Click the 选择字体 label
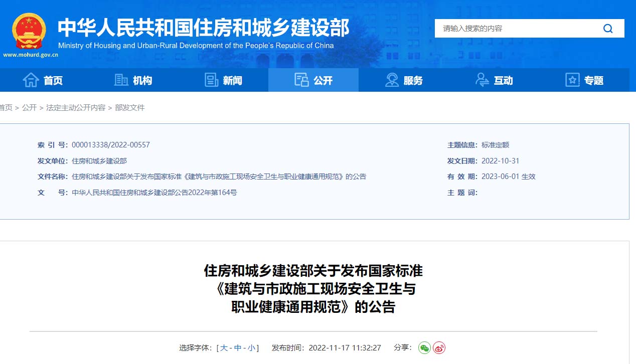The height and width of the screenshot is (364, 636). [x=196, y=348]
